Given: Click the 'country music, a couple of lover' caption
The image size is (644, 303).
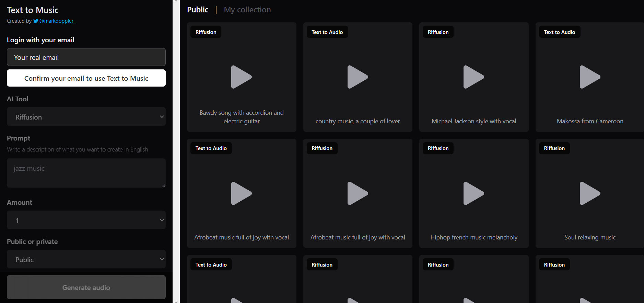Looking at the screenshot, I should 358,121.
